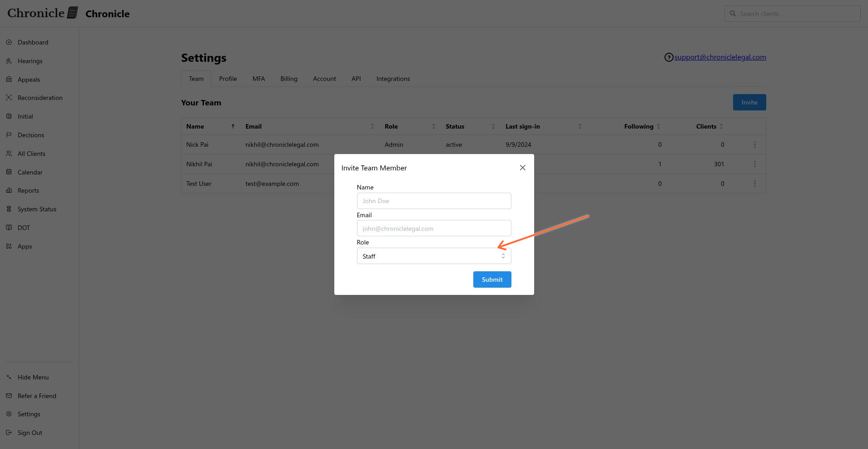Switch to the MFA tab

(259, 79)
